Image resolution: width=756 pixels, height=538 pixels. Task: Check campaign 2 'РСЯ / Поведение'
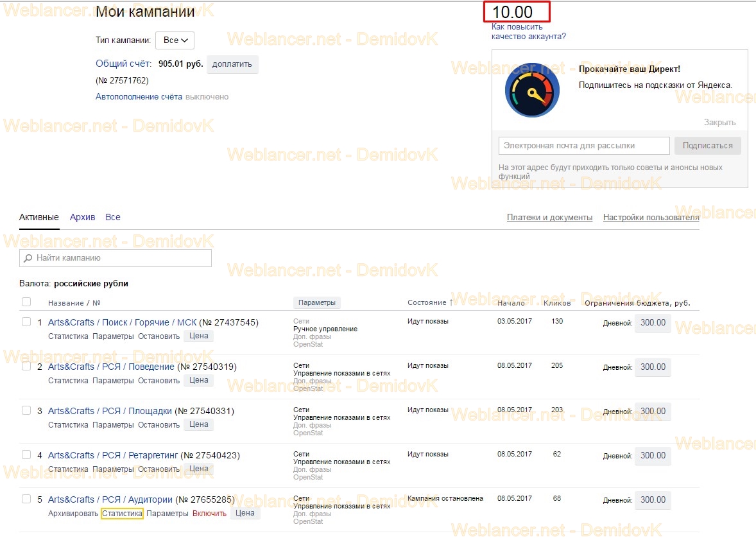pos(26,366)
